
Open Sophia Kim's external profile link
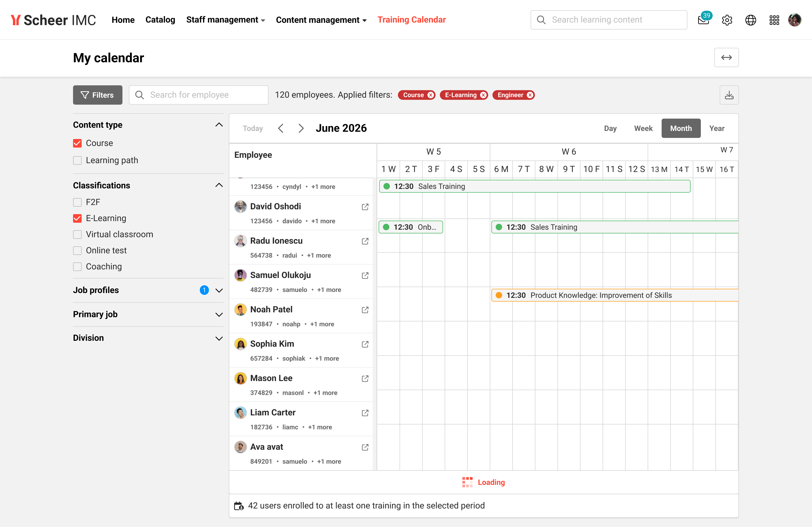[x=365, y=344]
